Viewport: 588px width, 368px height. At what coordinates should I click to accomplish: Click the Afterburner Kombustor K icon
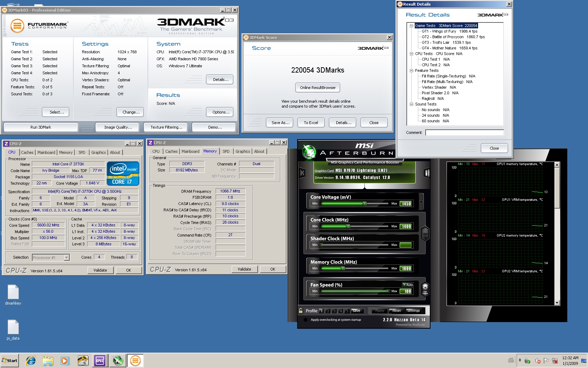pyautogui.click(x=302, y=173)
